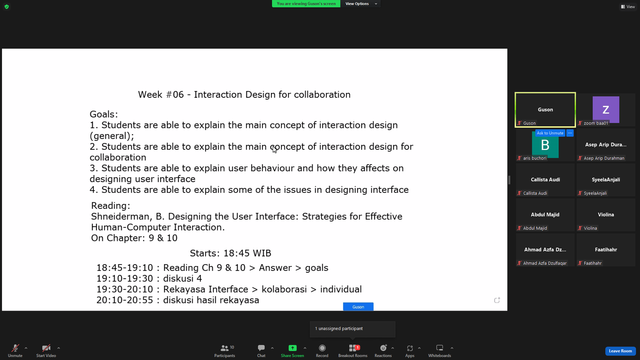Viewport: 640px width, 360px height.
Task: Open more options on aris buchori tile
Action: pyautogui.click(x=570, y=133)
